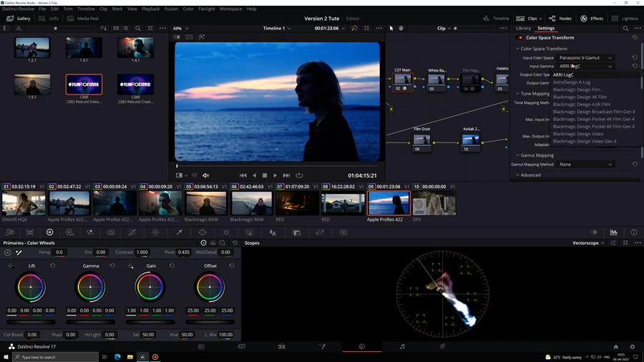
Task: Open the Power Window palette
Action: [x=203, y=233]
